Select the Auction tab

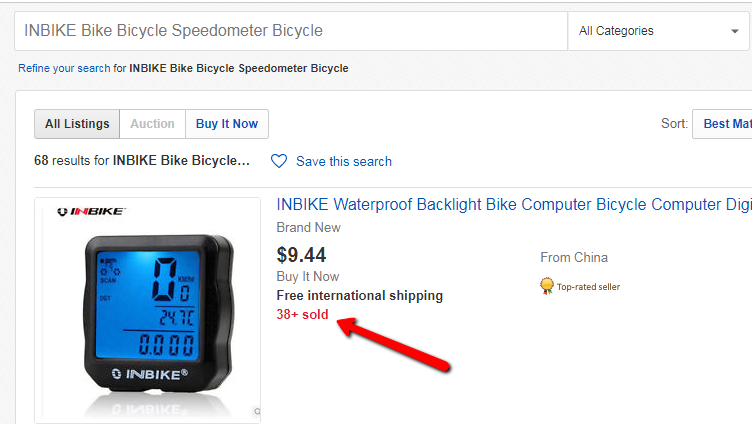(152, 124)
